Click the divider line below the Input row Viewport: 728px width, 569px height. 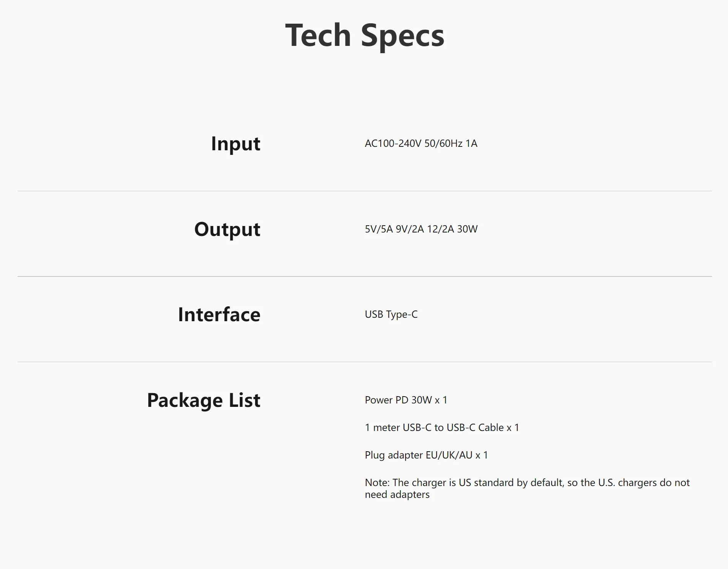coord(365,191)
